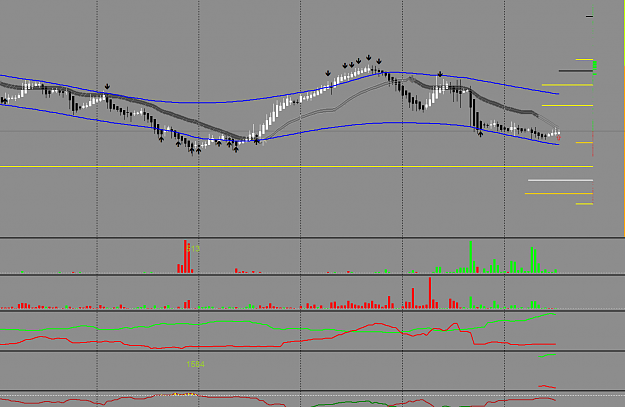Select the long yellow horizontal line across chart
Image resolution: width=625 pixels, height=407 pixels.
pyautogui.click(x=297, y=167)
